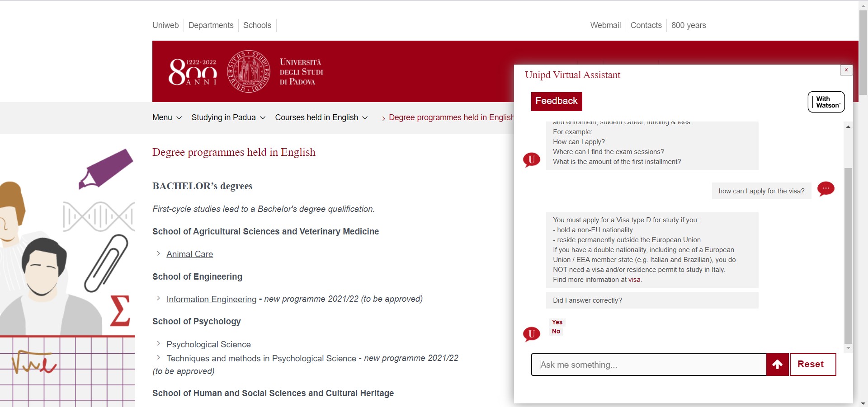Open the Animal Care programme link
This screenshot has height=407, width=868.
(189, 254)
